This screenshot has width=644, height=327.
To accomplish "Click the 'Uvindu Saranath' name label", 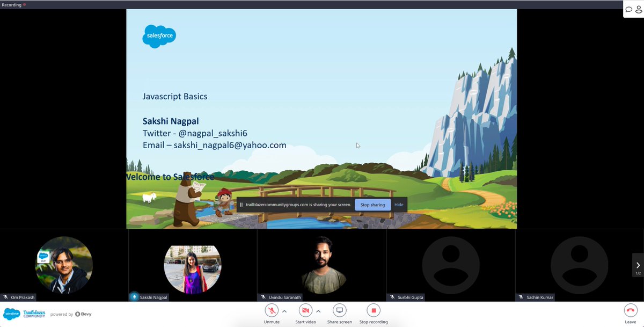I will [286, 297].
